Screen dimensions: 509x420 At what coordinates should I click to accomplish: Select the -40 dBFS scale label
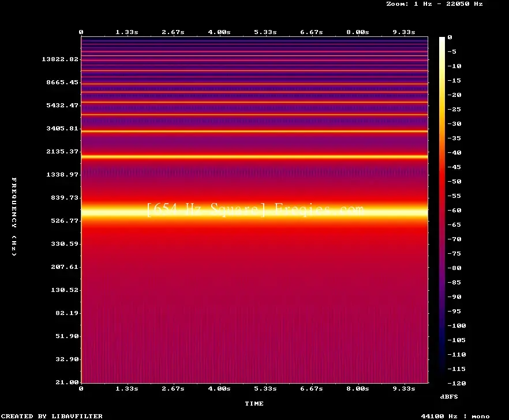454,152
